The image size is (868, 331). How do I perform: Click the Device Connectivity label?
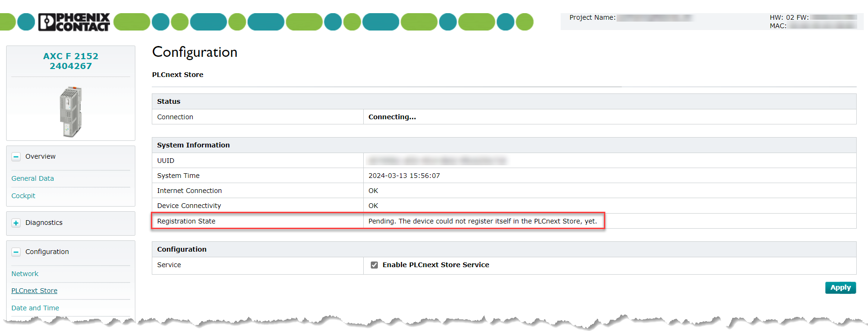click(189, 206)
